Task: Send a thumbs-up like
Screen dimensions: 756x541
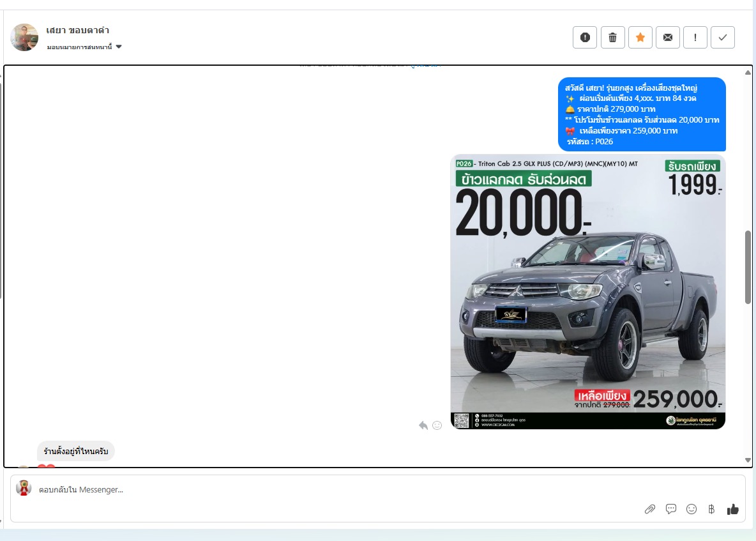Action: (x=732, y=509)
